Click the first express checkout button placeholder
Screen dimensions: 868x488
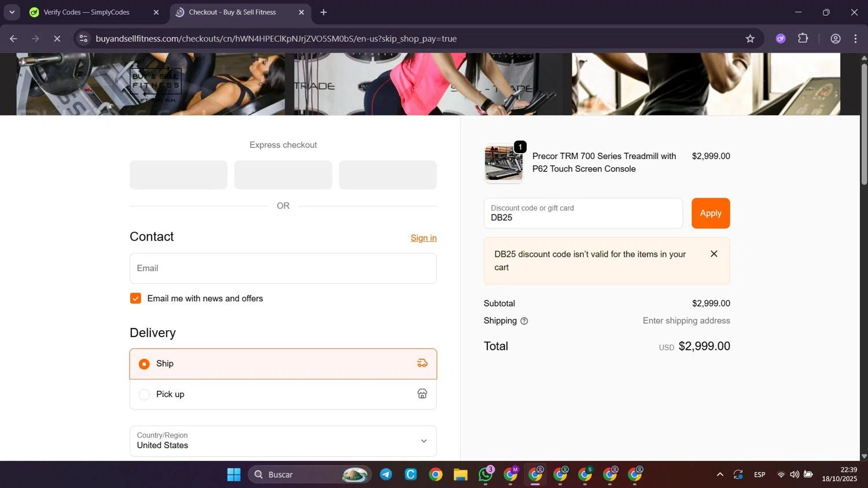tap(178, 175)
